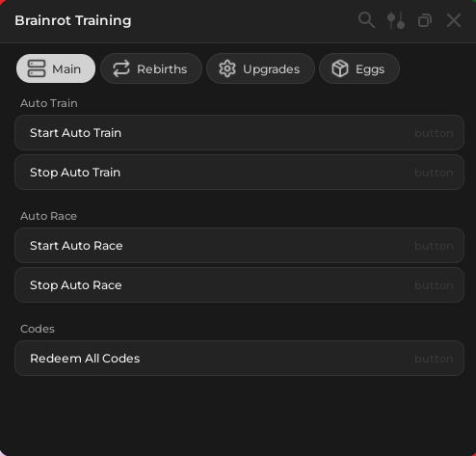Click the server icon on Main tab
Screen dimensions: 476x456
tap(37, 68)
